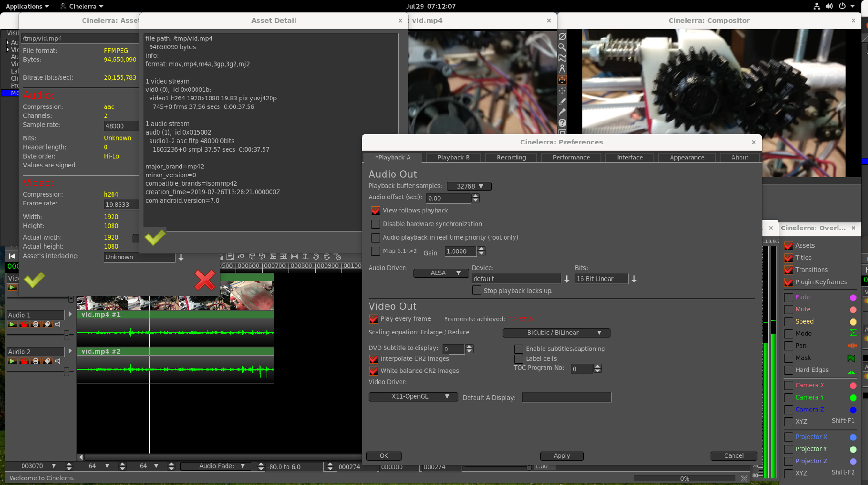This screenshot has height=485, width=868.
Task: Click the Apply button in Preferences
Action: (561, 456)
